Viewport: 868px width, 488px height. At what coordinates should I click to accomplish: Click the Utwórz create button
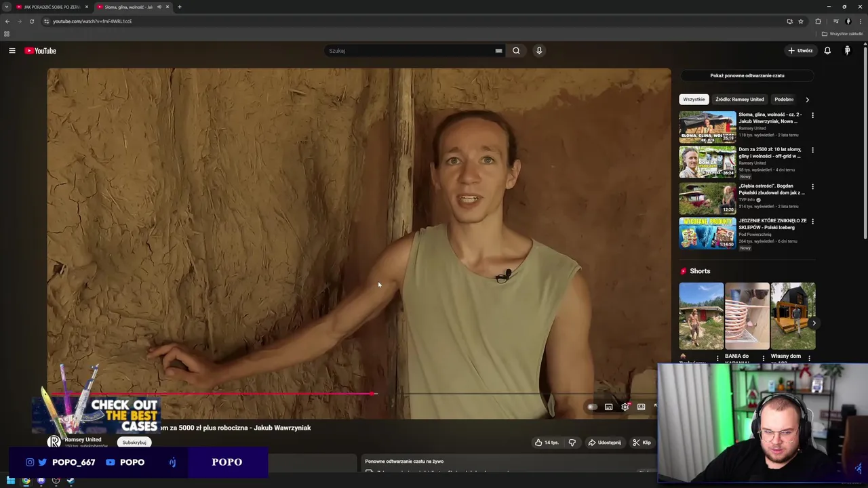(801, 51)
